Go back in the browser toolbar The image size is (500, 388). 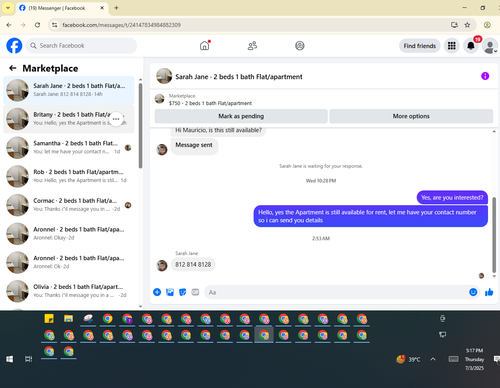[9, 25]
